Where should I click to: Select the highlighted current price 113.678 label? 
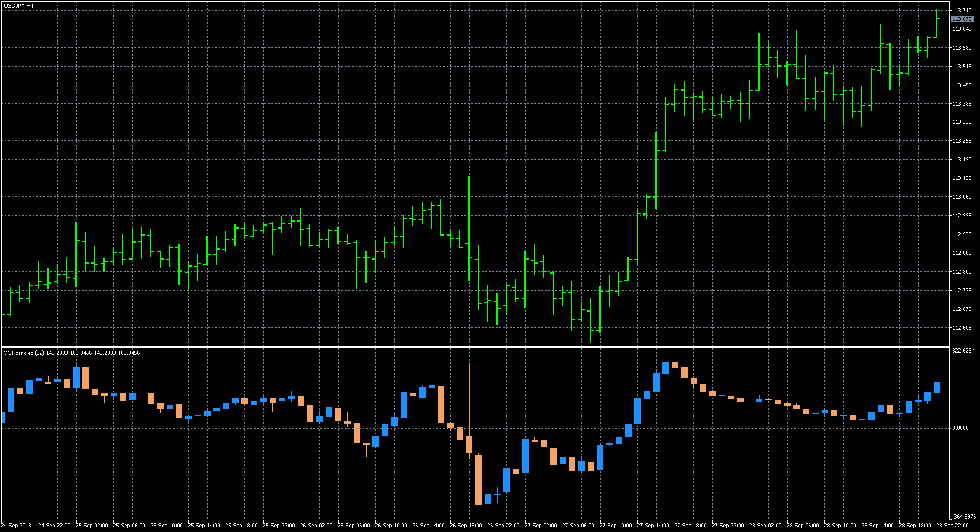[962, 19]
